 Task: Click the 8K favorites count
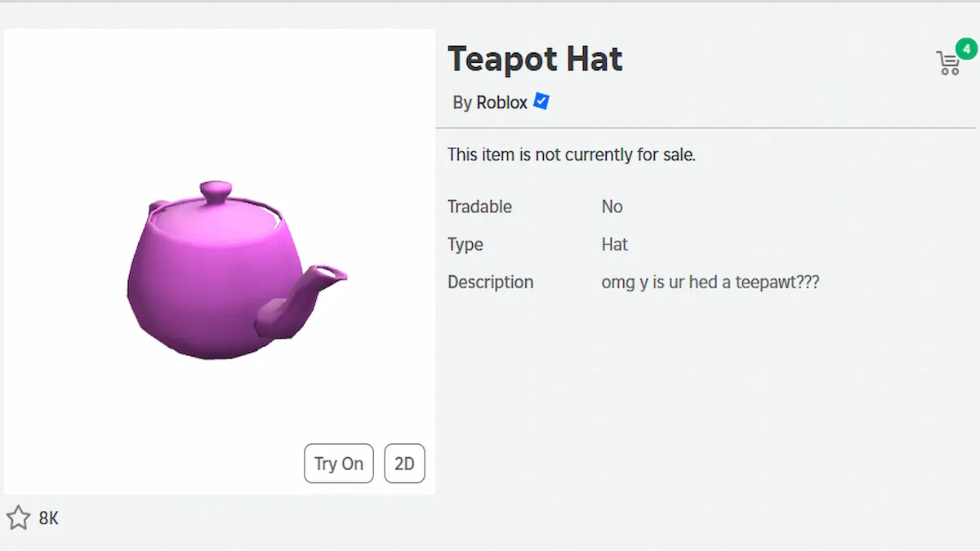click(49, 518)
